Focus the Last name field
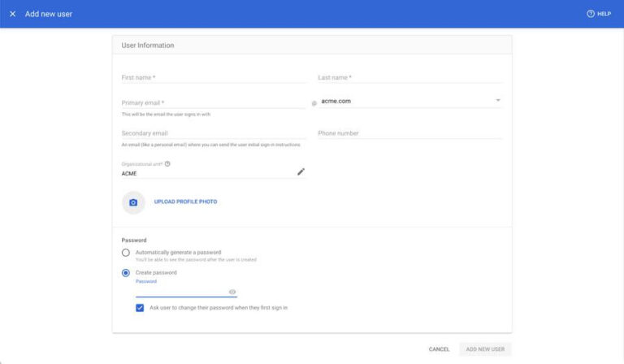The image size is (624, 364). (409, 77)
